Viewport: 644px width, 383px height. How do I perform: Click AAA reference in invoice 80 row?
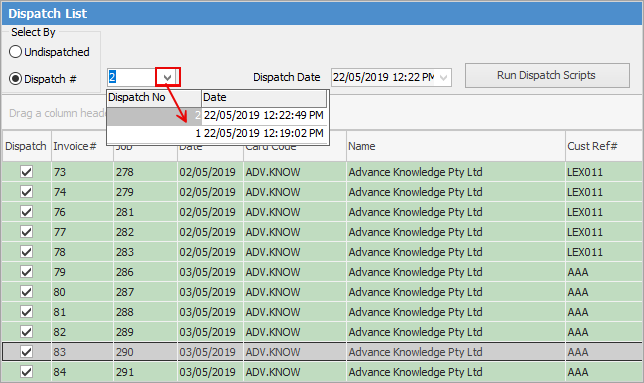tap(604, 292)
